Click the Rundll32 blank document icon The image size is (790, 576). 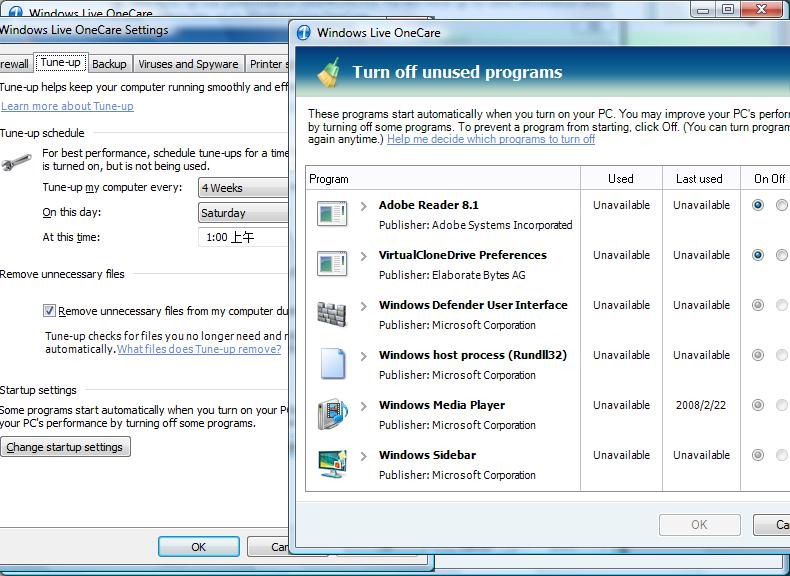pos(333,363)
